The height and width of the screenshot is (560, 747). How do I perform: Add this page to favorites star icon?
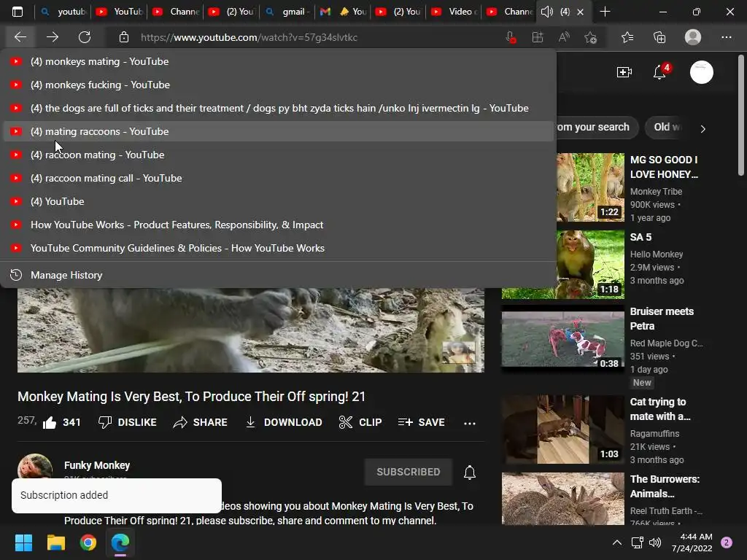click(x=591, y=37)
